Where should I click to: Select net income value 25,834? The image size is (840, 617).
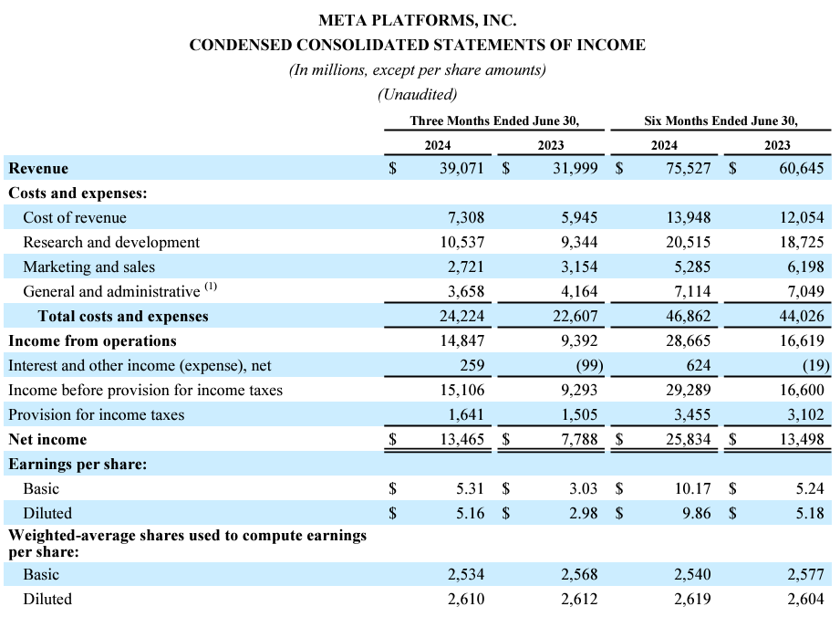689,440
